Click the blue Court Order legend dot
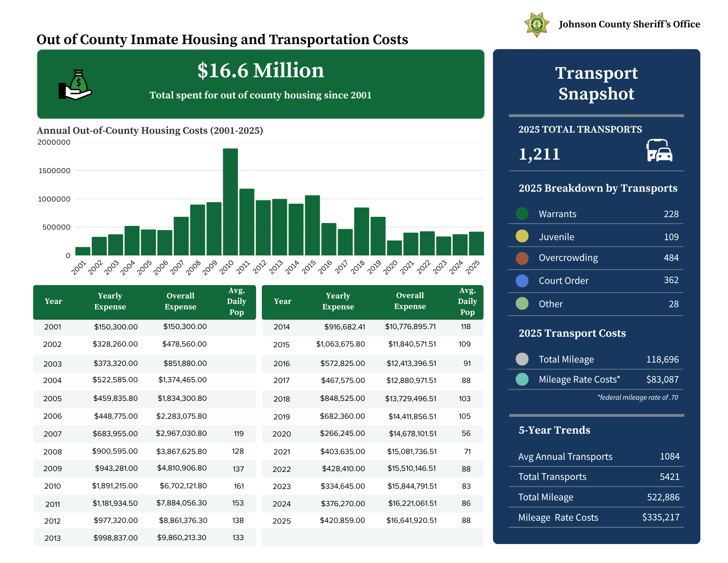 pos(522,281)
